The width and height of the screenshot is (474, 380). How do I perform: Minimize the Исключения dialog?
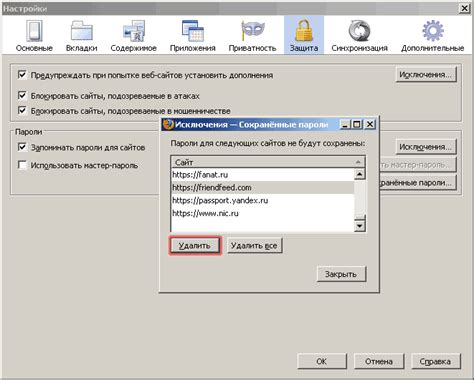coord(345,124)
